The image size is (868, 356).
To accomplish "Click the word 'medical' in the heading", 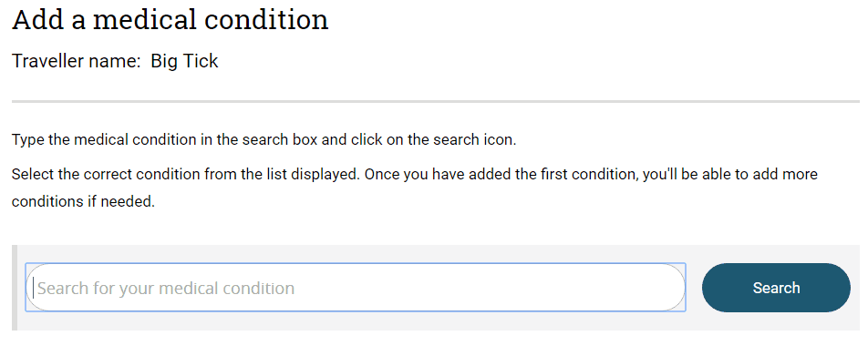I will (144, 19).
